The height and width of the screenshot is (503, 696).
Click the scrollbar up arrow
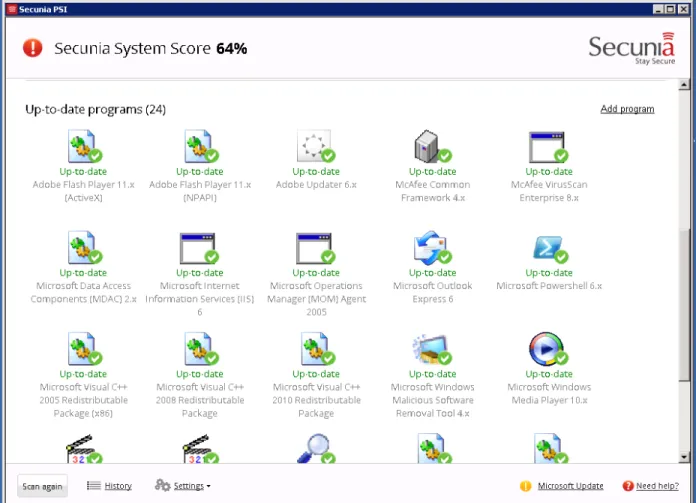[x=684, y=84]
